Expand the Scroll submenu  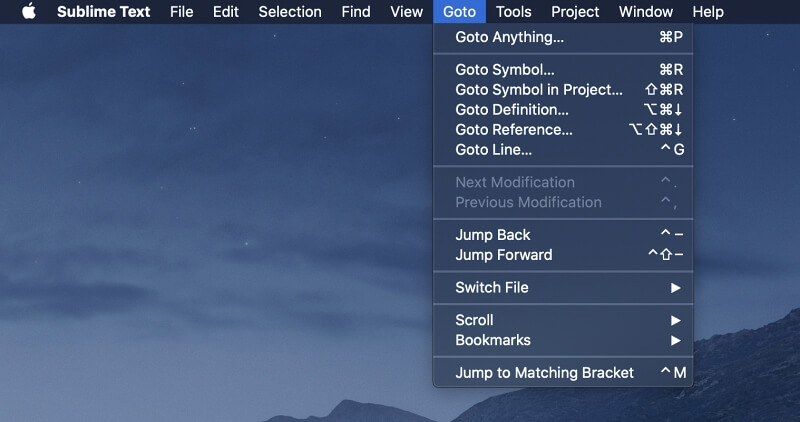click(563, 320)
